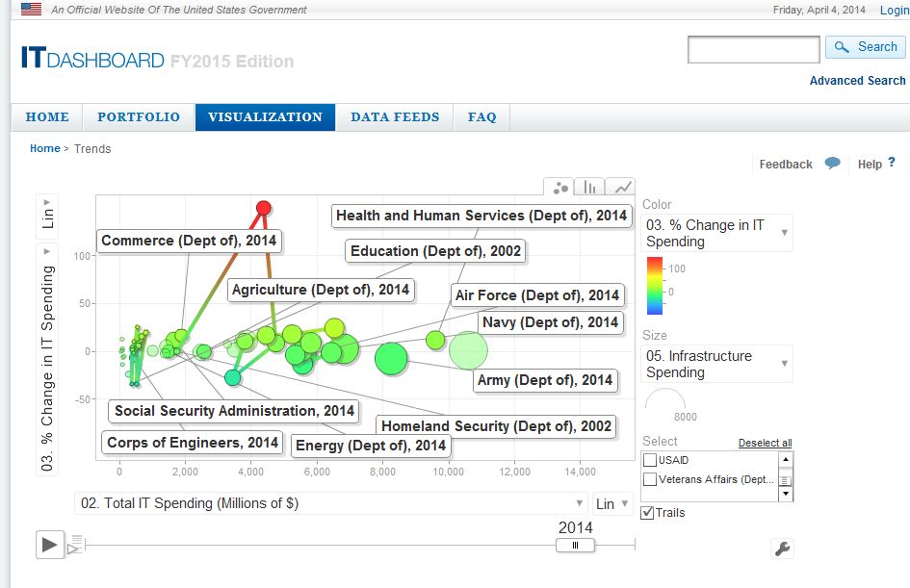Viewport: 910px width, 588px height.
Task: Open the Size metric dropdown
Action: [x=716, y=364]
